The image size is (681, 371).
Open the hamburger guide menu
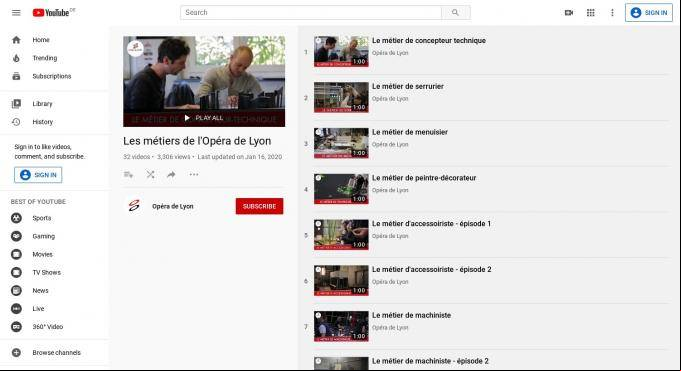(x=16, y=13)
